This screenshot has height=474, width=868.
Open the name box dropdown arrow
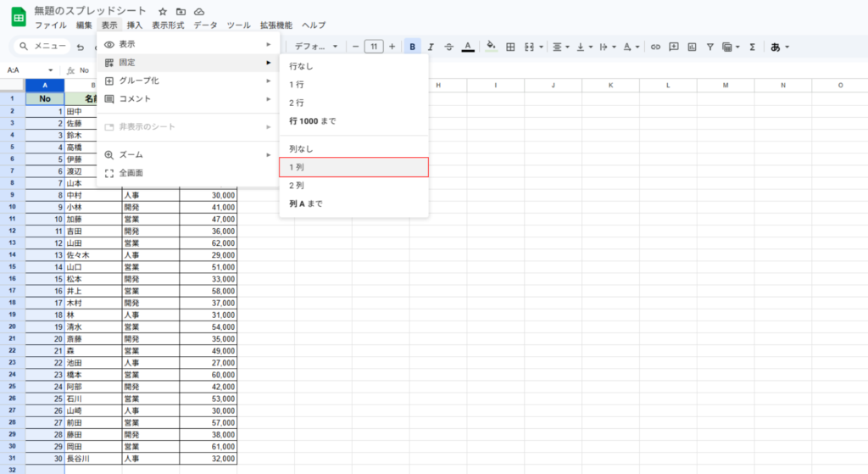[x=51, y=70]
